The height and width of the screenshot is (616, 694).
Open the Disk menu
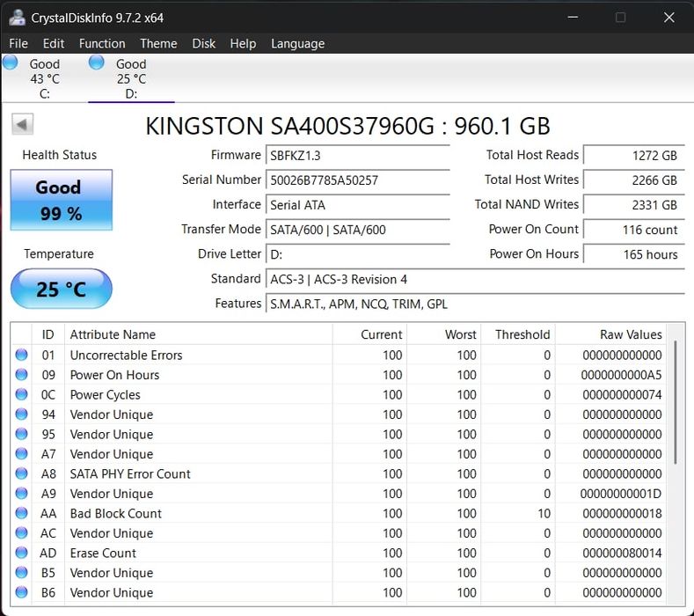click(x=203, y=43)
